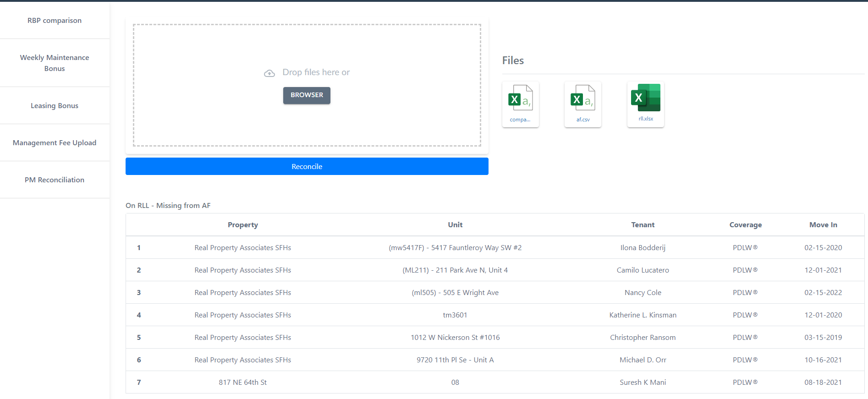Click the blue Reconcile button
Viewport: 868px width, 399px height.
pyautogui.click(x=307, y=166)
